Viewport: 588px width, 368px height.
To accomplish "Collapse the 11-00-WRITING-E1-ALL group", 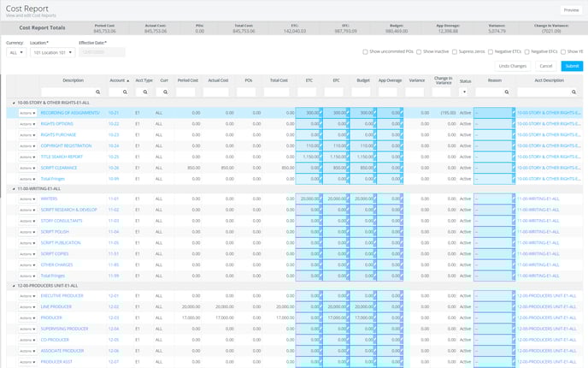I will coord(14,189).
